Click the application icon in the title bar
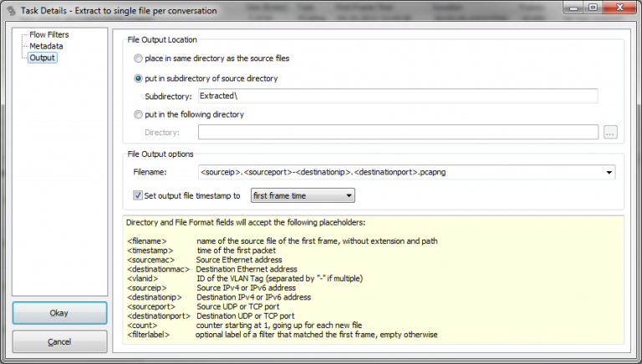This screenshot has width=642, height=364. (x=10, y=10)
